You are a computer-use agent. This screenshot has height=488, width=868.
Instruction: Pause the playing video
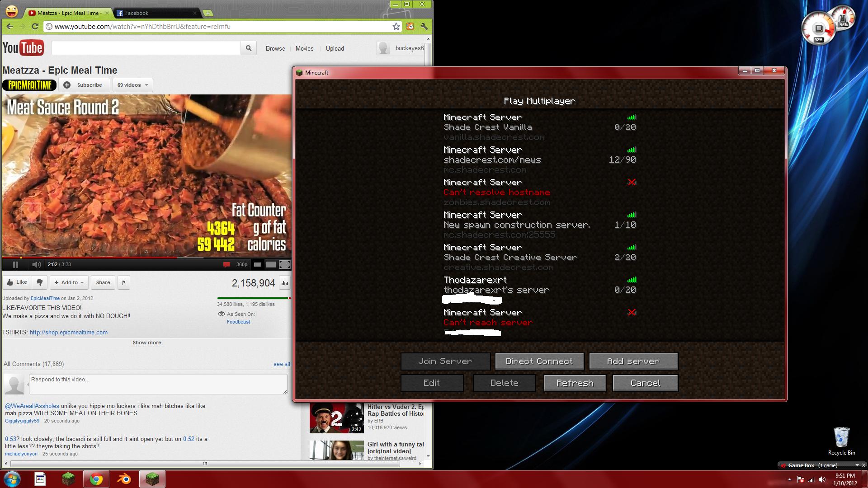[x=15, y=264]
